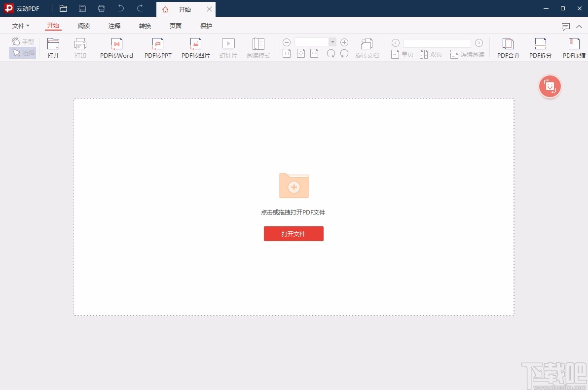Open the zoom level dropdown arrow
588x390 pixels.
(x=332, y=42)
